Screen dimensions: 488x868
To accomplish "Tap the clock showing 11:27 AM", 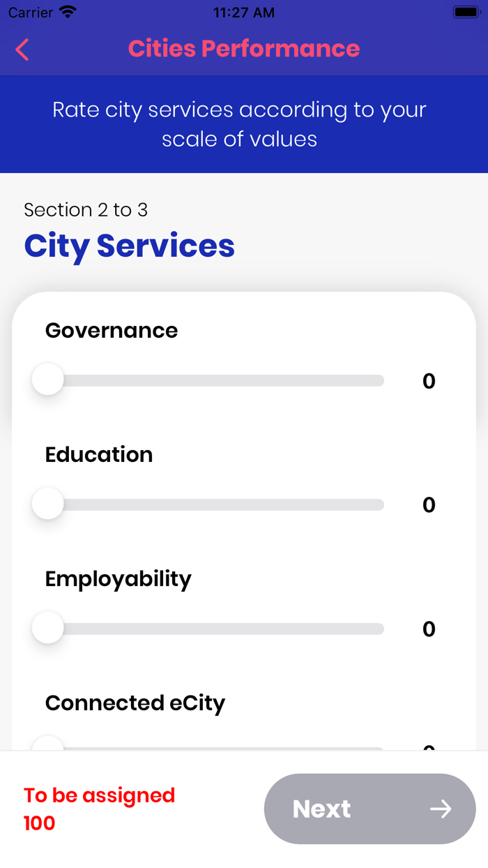I will pos(243,12).
